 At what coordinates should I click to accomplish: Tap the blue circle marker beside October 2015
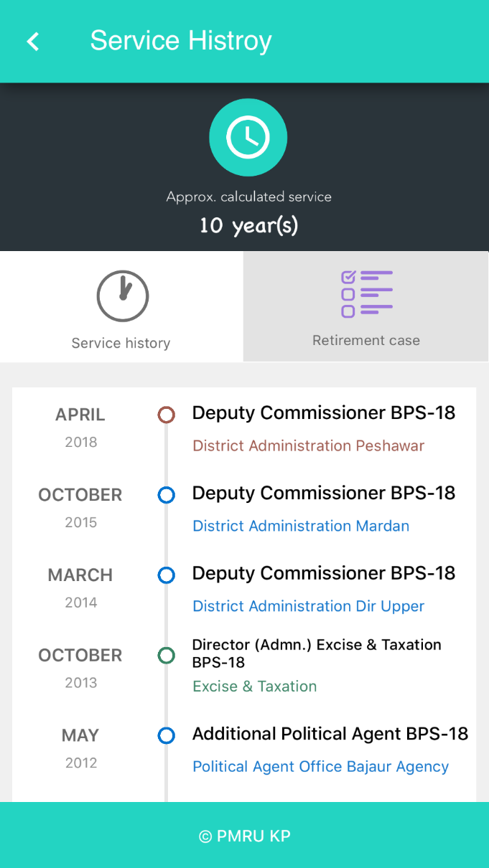click(x=166, y=495)
